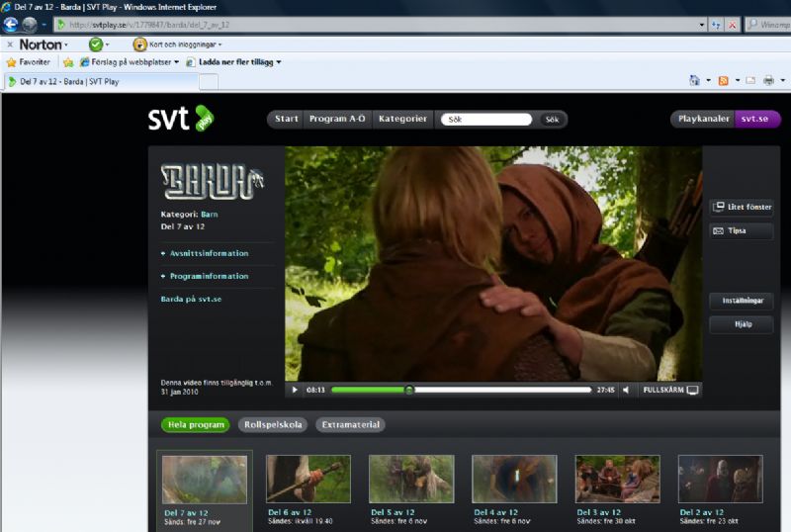Viewport: 791px width, 532px height.
Task: Click the printer icon in the command bar
Action: [767, 81]
